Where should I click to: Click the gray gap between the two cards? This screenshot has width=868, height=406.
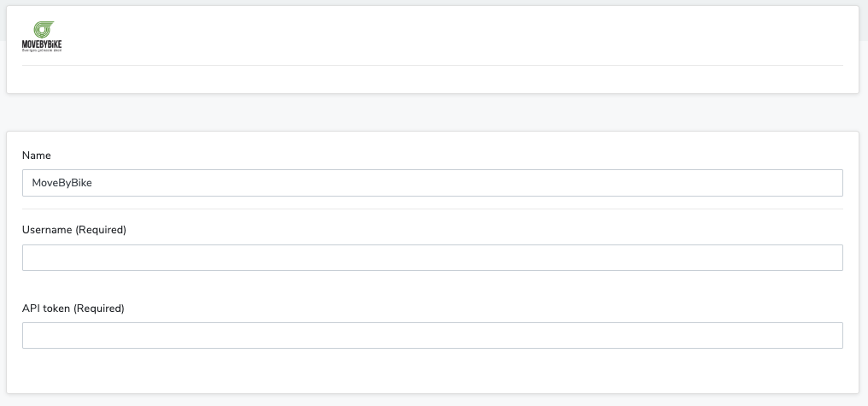(432, 112)
